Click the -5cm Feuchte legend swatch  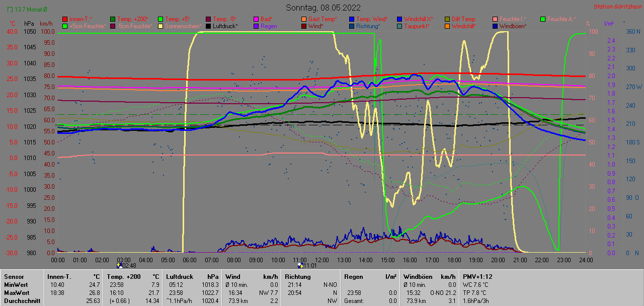coord(113,26)
